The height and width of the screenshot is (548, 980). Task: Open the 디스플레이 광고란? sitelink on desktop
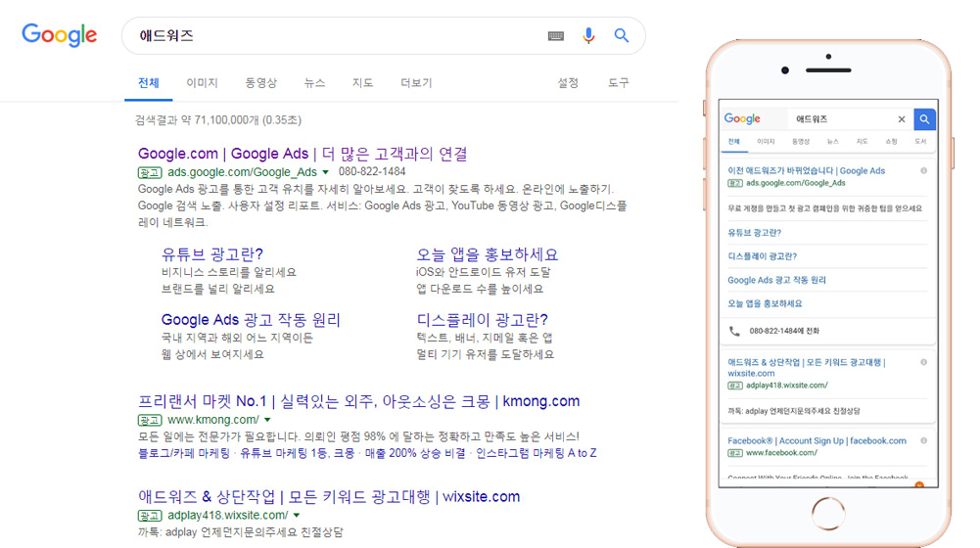[x=482, y=320]
